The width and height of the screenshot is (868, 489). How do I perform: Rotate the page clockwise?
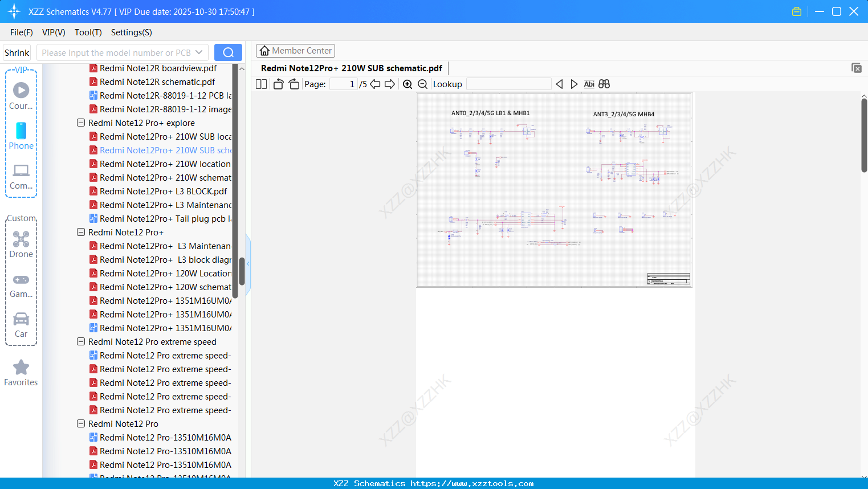click(294, 84)
